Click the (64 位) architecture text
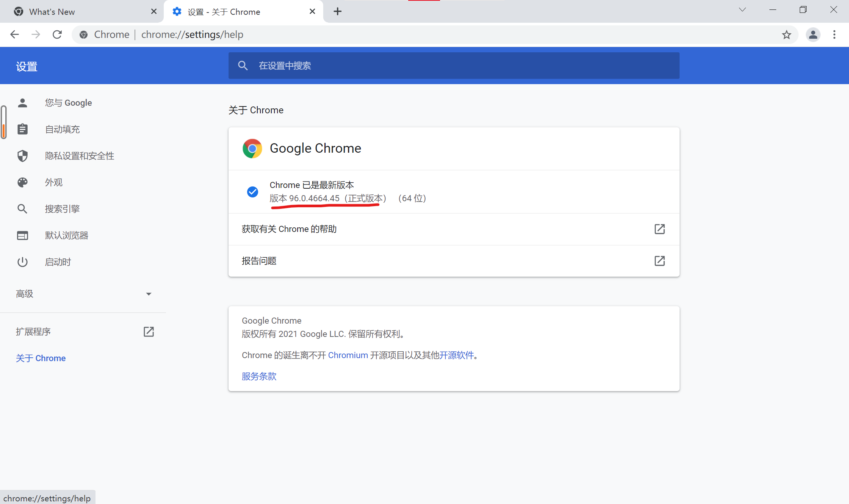Screen dimensions: 849x504 (412, 198)
